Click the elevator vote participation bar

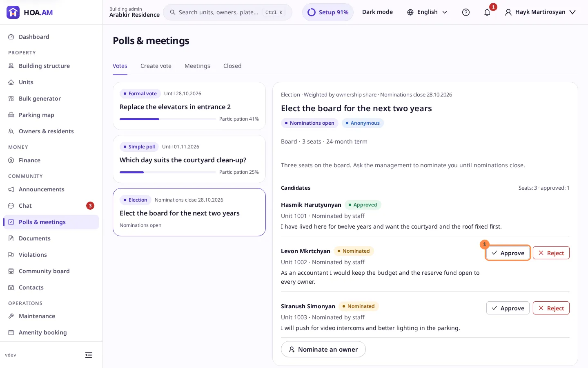coord(168,119)
